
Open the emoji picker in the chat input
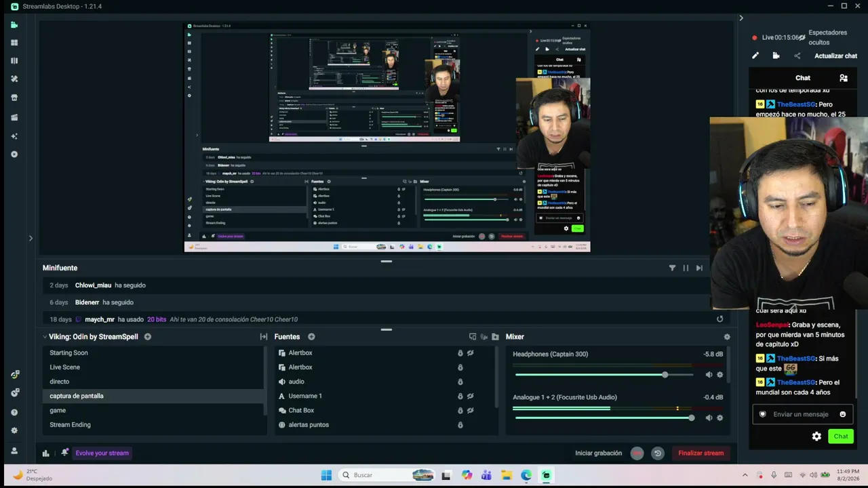coord(843,414)
